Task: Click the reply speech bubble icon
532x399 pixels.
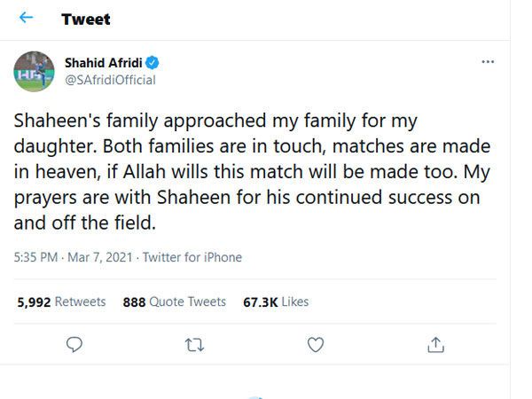Action: pos(74,343)
